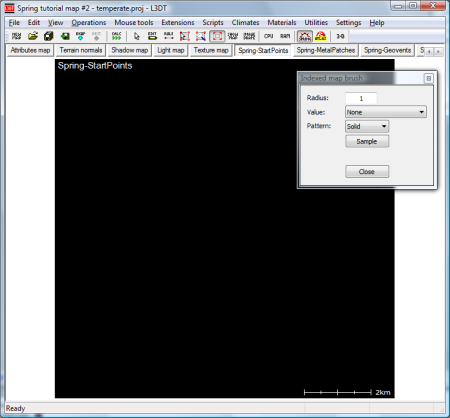Switch to the Terrain normals tab
Image resolution: width=450 pixels, height=418 pixels.
coord(81,50)
